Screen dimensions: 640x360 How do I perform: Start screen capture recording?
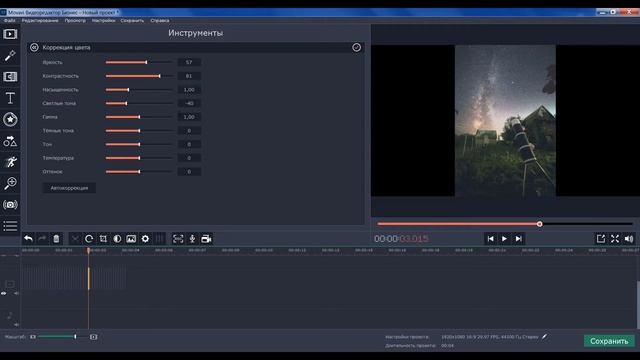coord(178,239)
